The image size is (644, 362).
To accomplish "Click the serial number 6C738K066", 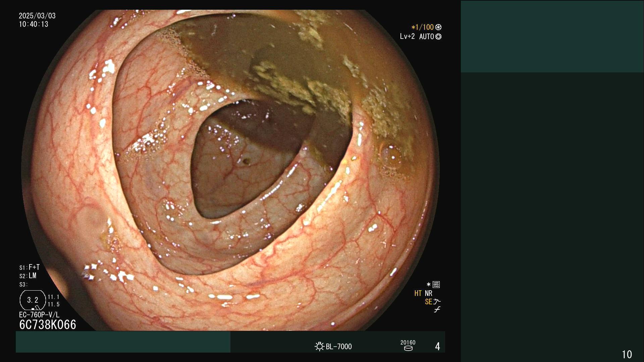I will click(x=48, y=325).
